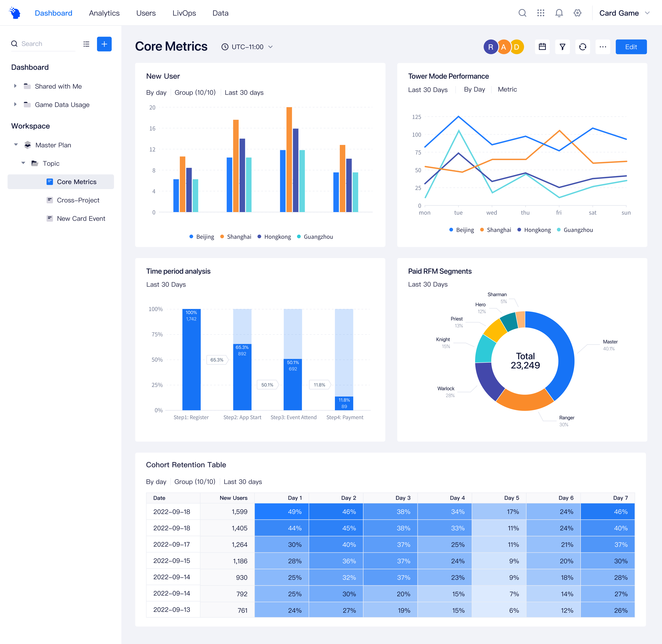Open the settings gear icon

pos(577,13)
